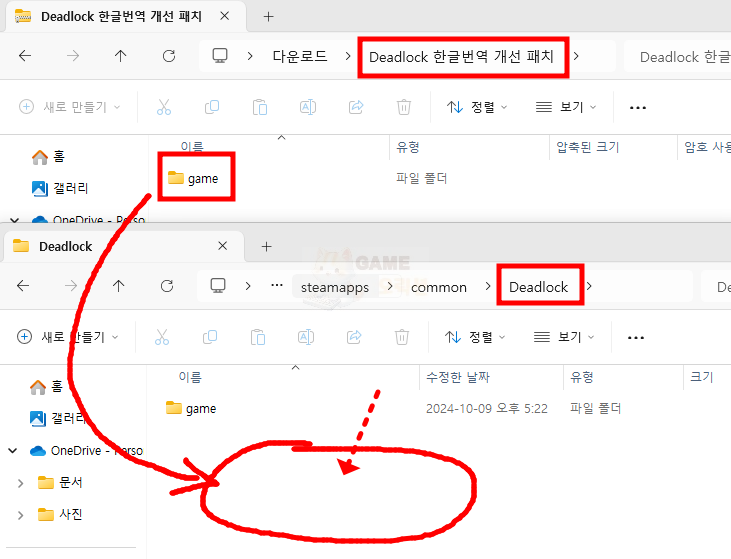Refresh the Deadlock window
Image resolution: width=731 pixels, height=559 pixels.
(x=167, y=286)
